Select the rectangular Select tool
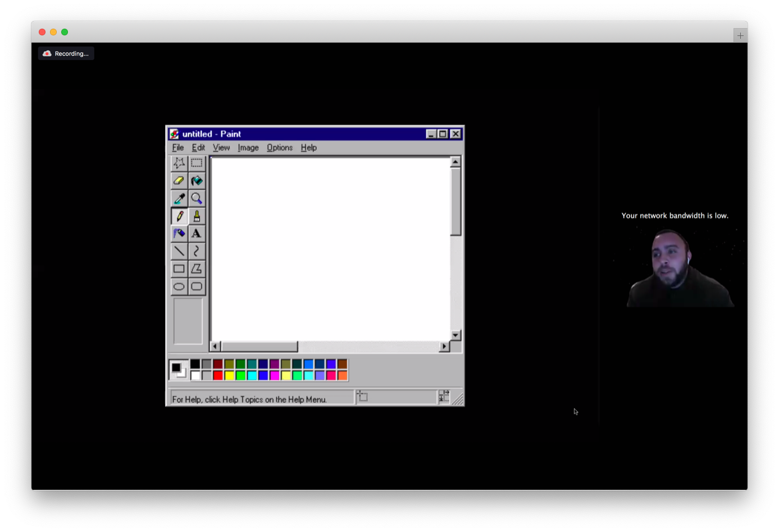 coord(197,163)
